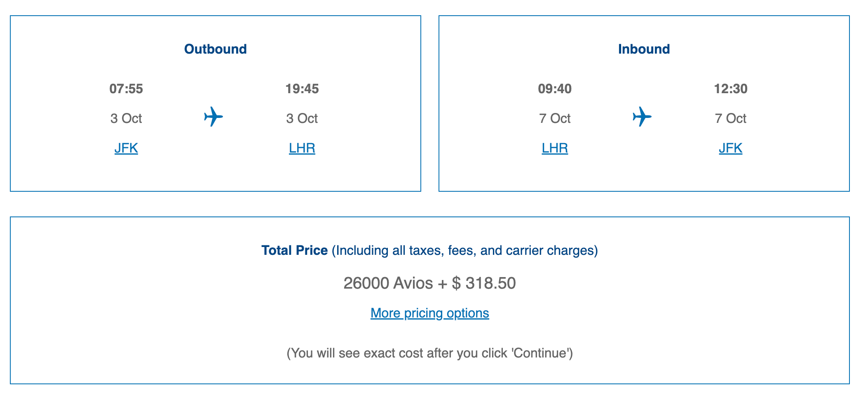Click the More pricing options link
The image size is (868, 395).
click(x=430, y=313)
